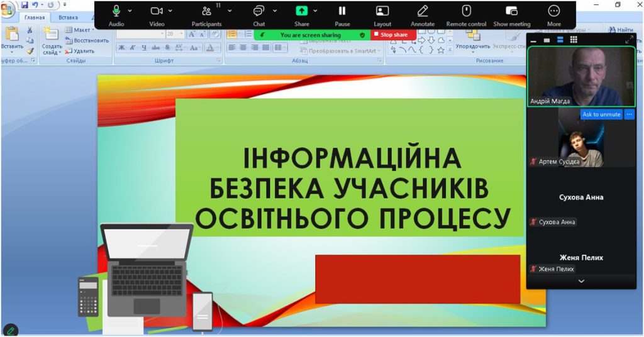This screenshot has height=337, width=644.
Task: Pause the screen share
Action: tap(342, 11)
